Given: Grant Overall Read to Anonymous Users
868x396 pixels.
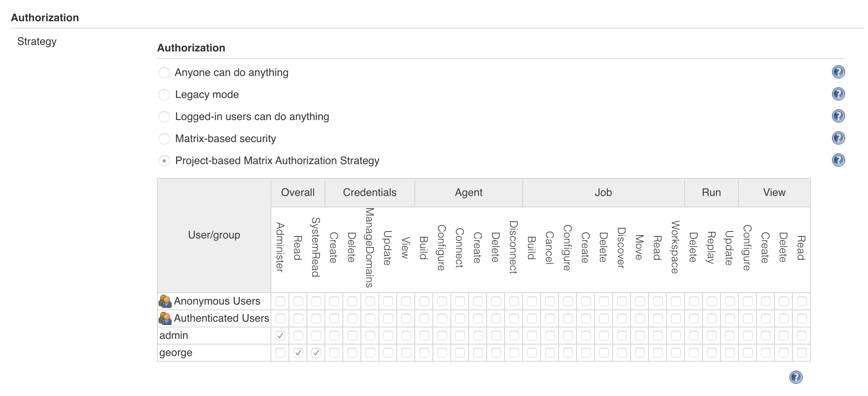Looking at the screenshot, I should coord(298,301).
